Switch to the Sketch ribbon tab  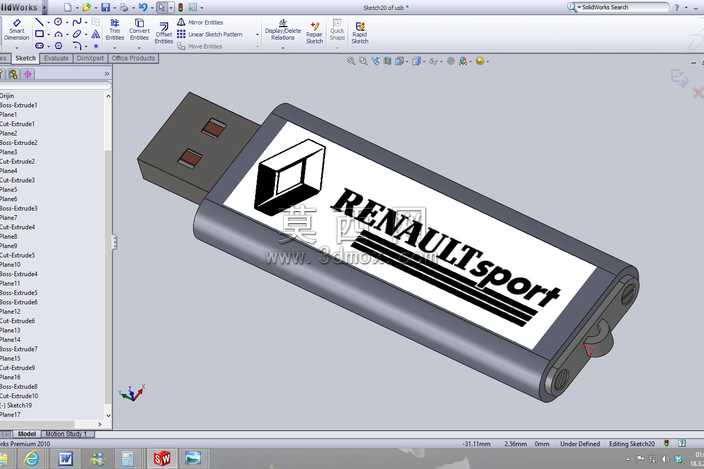(x=26, y=58)
